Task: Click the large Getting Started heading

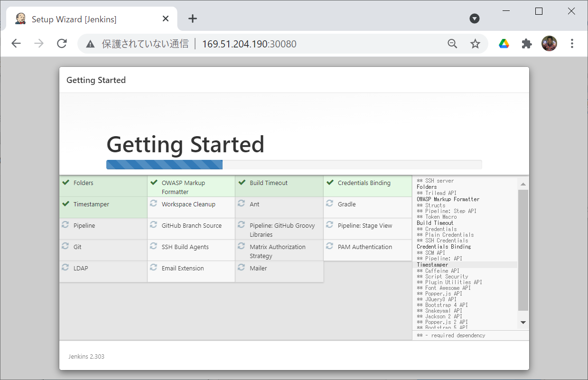Action: pos(185,144)
